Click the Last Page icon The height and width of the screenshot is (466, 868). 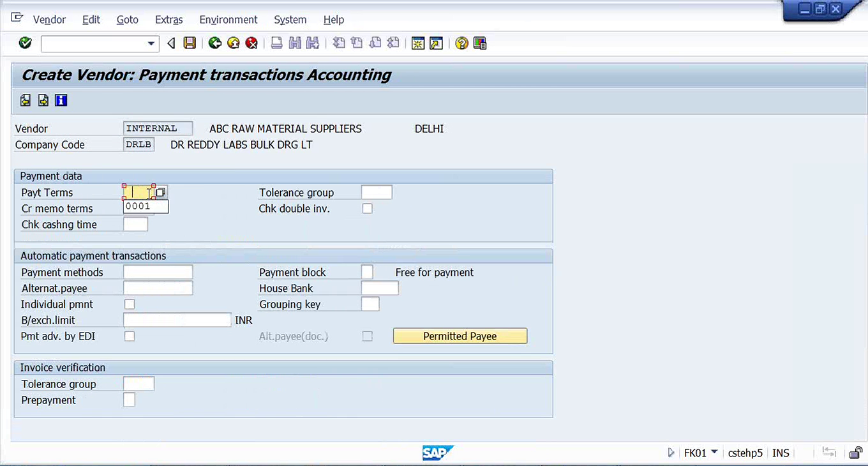click(393, 43)
